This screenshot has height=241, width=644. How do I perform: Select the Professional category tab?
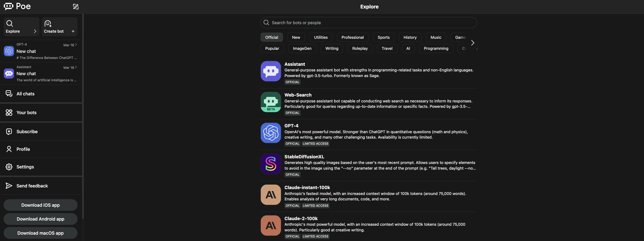click(x=353, y=37)
